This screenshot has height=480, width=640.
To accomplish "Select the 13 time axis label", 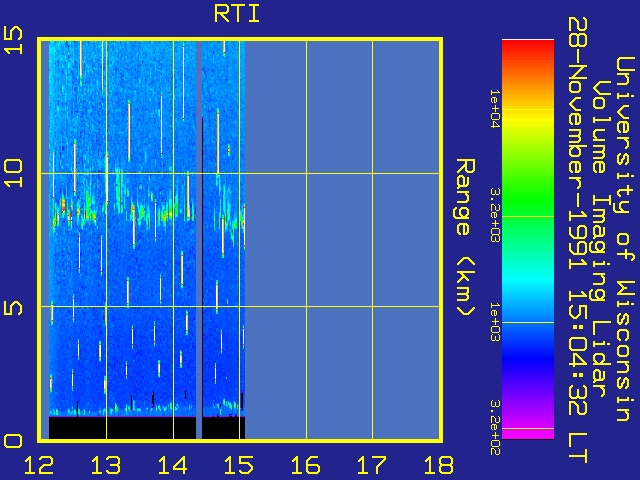I will click(106, 465).
